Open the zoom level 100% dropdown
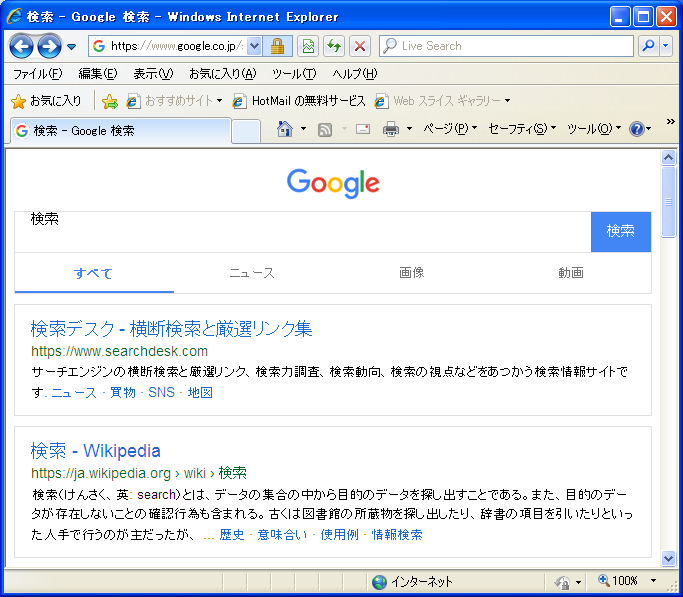Screen dimensions: 683x597 click(x=653, y=581)
